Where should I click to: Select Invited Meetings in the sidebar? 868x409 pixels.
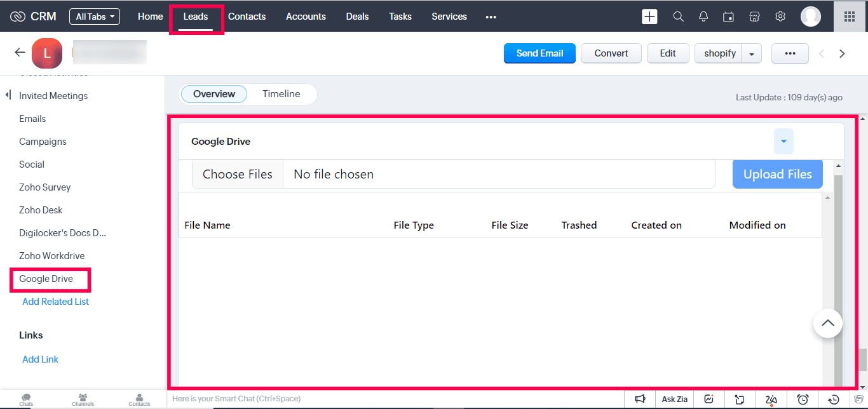point(53,96)
